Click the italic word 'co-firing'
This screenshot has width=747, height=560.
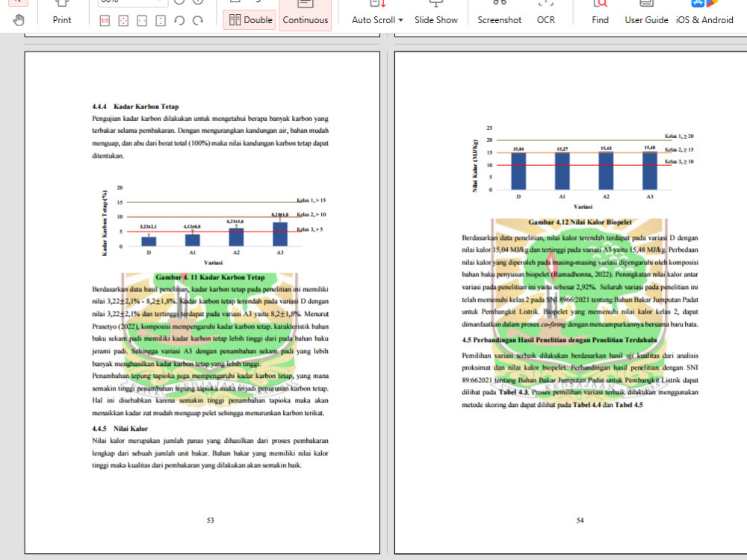[x=553, y=324]
